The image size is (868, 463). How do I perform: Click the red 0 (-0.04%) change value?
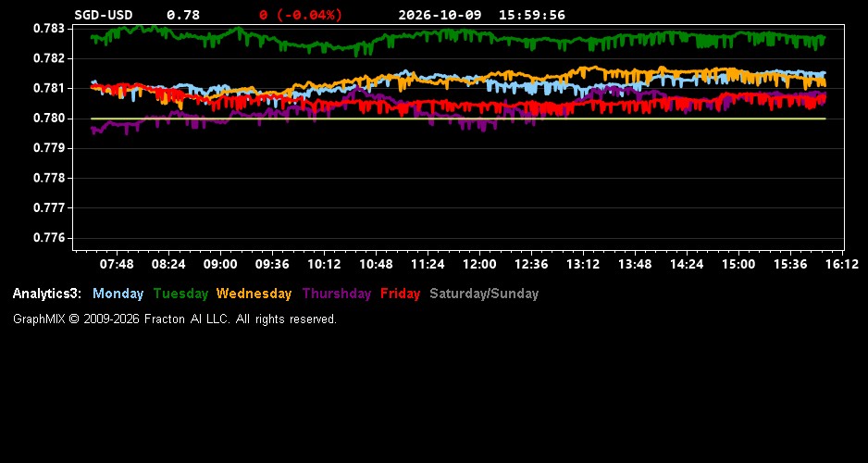coord(301,15)
